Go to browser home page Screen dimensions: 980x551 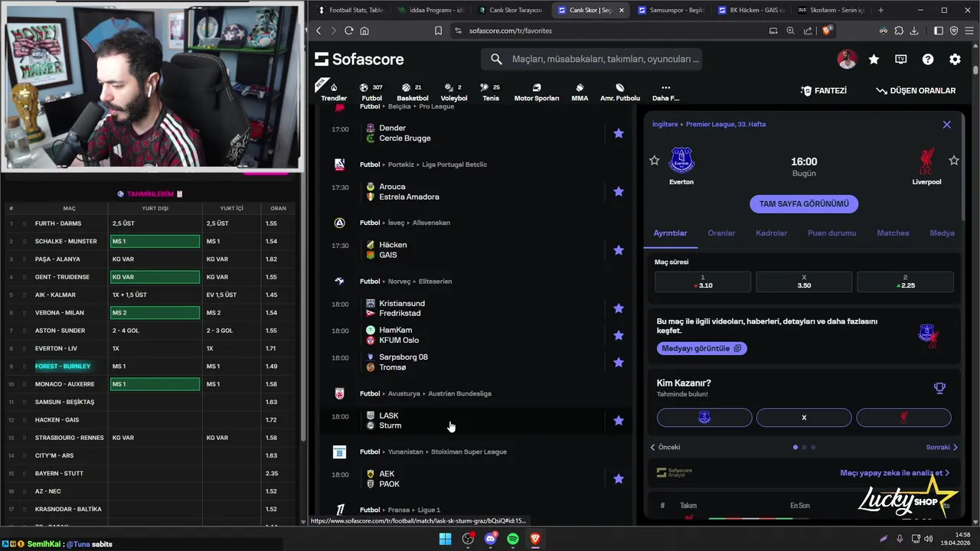tap(364, 31)
